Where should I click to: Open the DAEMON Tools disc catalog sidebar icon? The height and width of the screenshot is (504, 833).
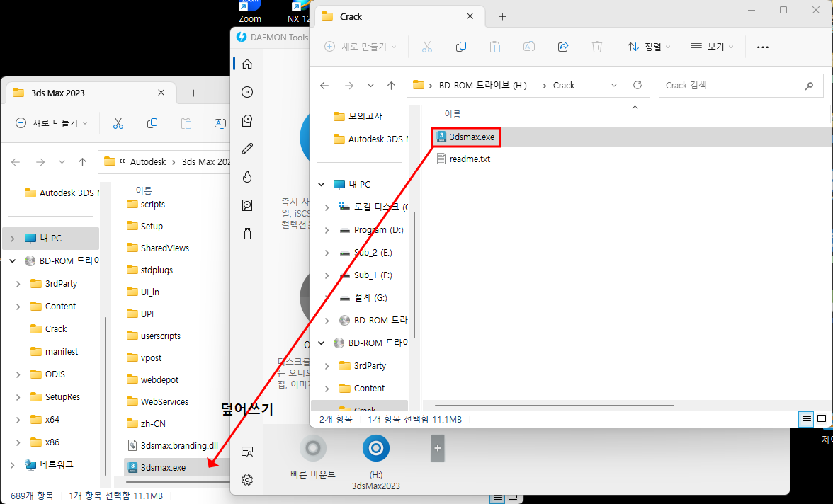point(247,120)
